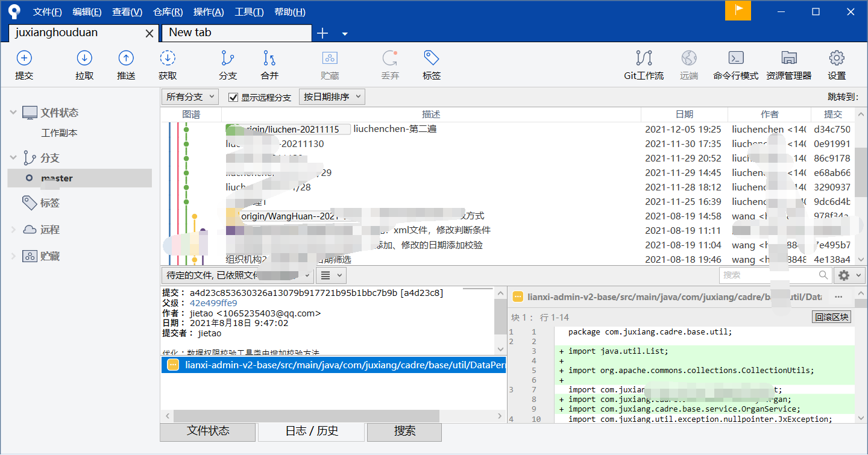Expand the 贮藏 sidebar chevron
868x455 pixels.
[13, 256]
